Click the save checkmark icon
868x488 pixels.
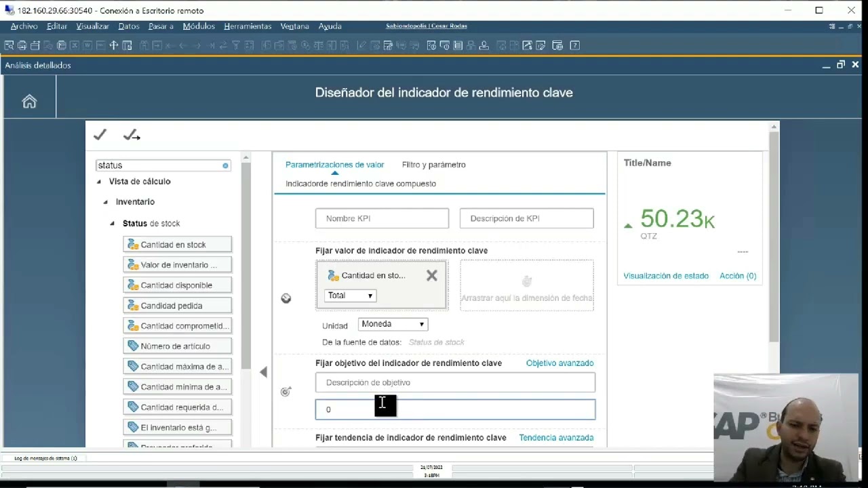(100, 135)
